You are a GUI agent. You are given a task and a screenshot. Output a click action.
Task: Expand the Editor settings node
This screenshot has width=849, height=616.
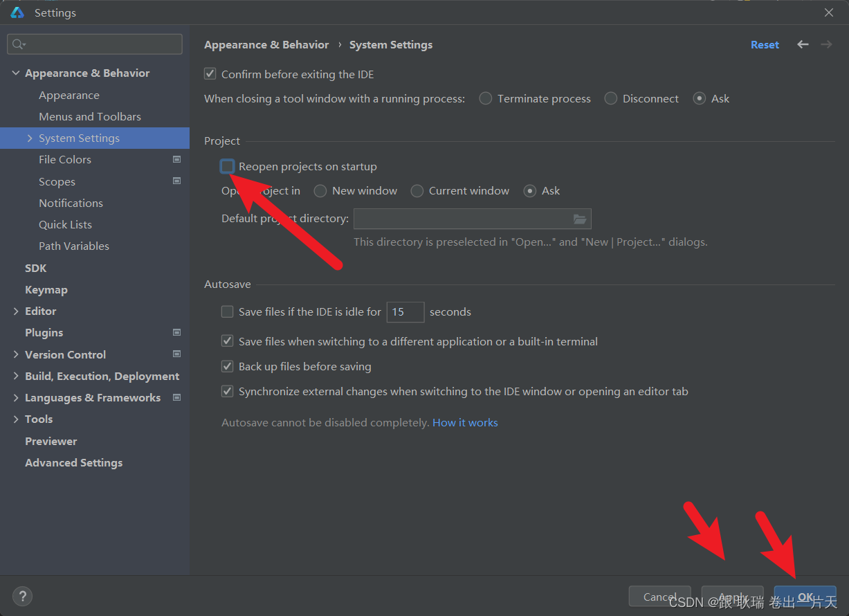(16, 311)
